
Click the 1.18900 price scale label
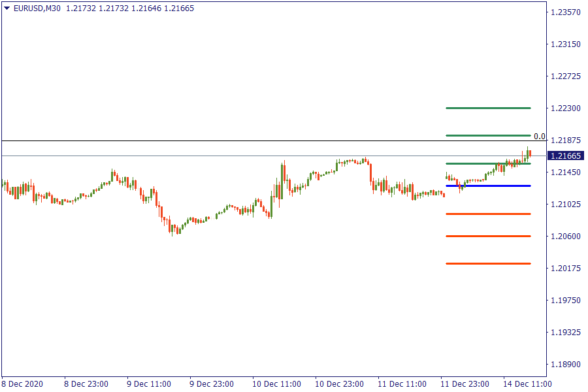tap(565, 365)
